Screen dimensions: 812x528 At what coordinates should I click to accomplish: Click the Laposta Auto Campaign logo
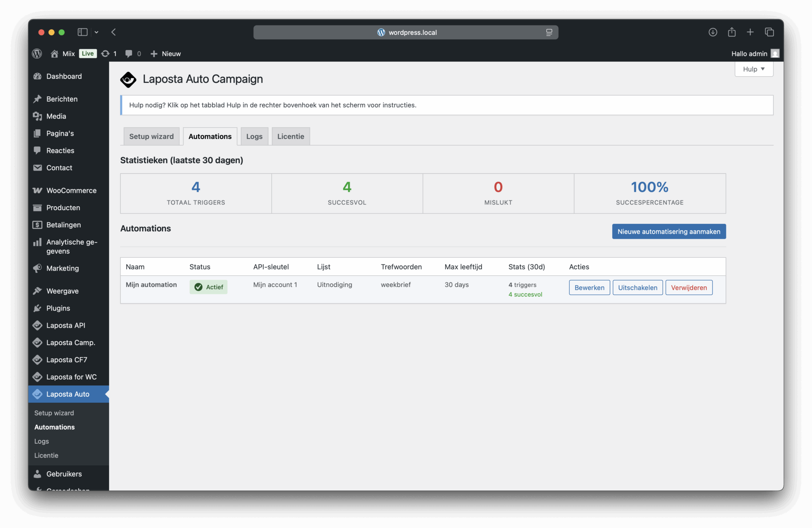click(x=128, y=79)
